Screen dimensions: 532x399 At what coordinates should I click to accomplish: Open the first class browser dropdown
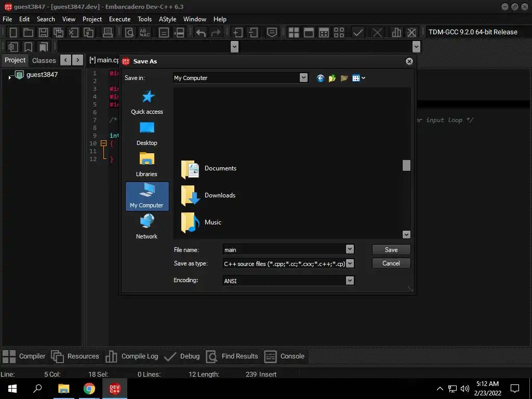pos(234,47)
